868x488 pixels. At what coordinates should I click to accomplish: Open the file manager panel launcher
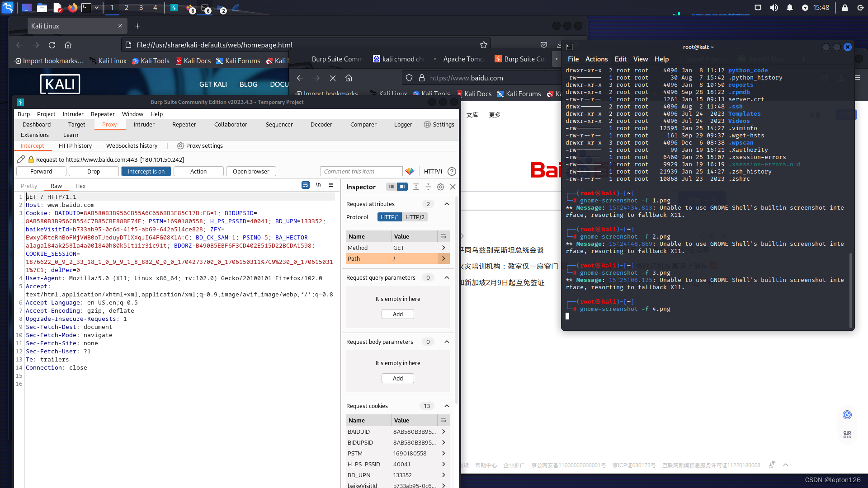pos(42,8)
